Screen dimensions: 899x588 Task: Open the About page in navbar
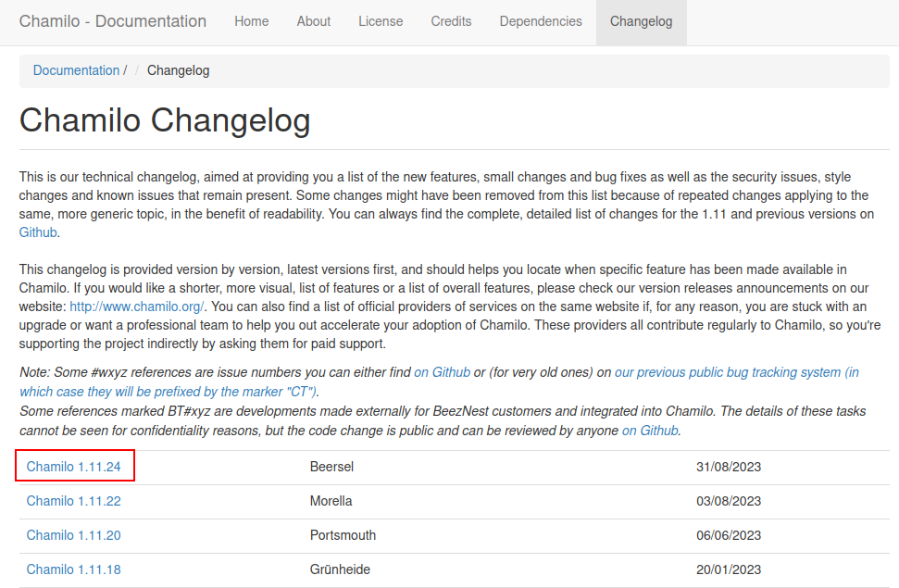[x=314, y=21]
